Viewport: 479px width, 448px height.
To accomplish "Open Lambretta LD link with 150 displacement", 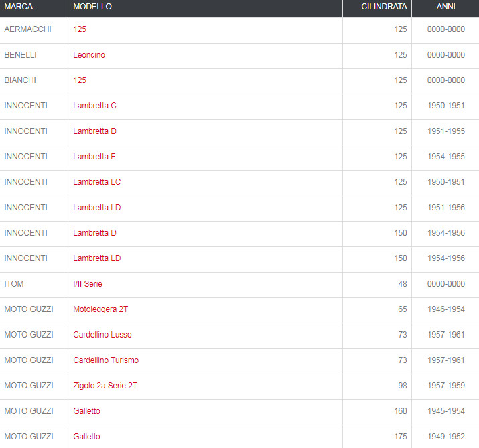I will (97, 258).
